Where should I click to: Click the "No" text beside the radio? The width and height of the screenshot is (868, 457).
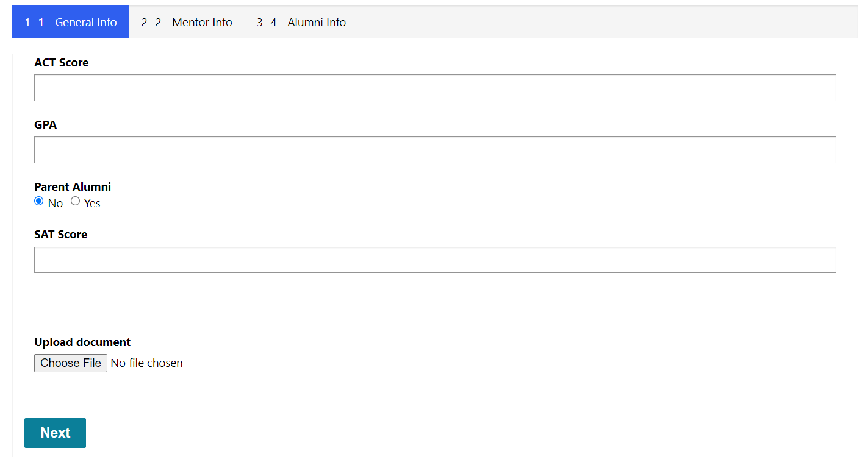[56, 204]
